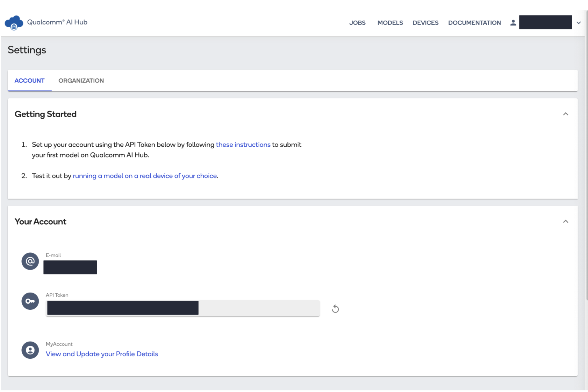The width and height of the screenshot is (588, 392).
Task: Click the API Token key icon
Action: [x=30, y=301]
